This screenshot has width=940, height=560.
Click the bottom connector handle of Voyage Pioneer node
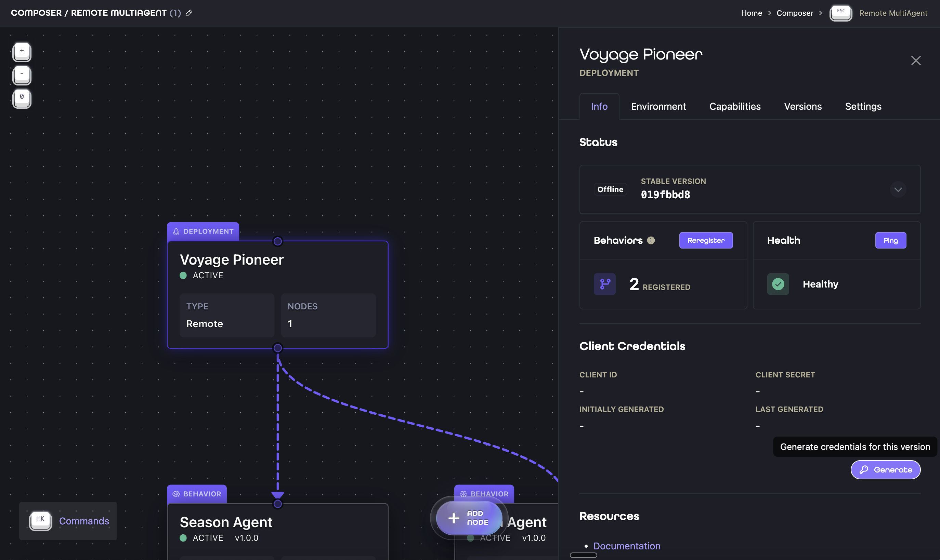(x=277, y=348)
